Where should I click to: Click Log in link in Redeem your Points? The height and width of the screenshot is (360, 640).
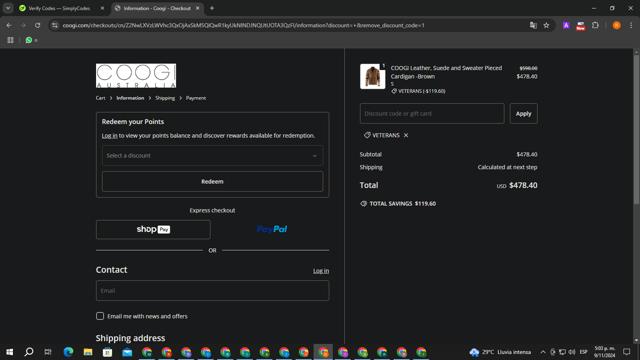coord(109,136)
